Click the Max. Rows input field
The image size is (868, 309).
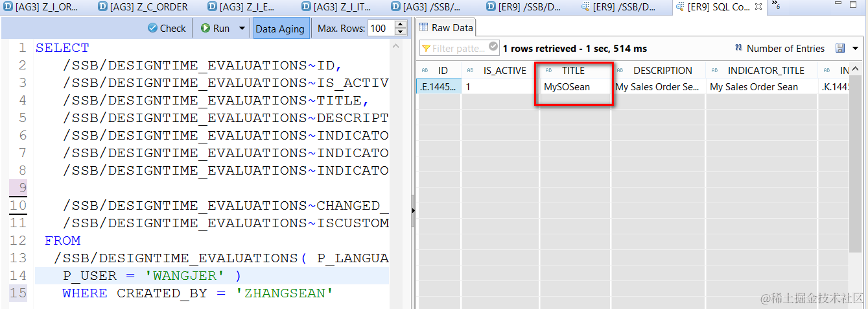tap(380, 28)
